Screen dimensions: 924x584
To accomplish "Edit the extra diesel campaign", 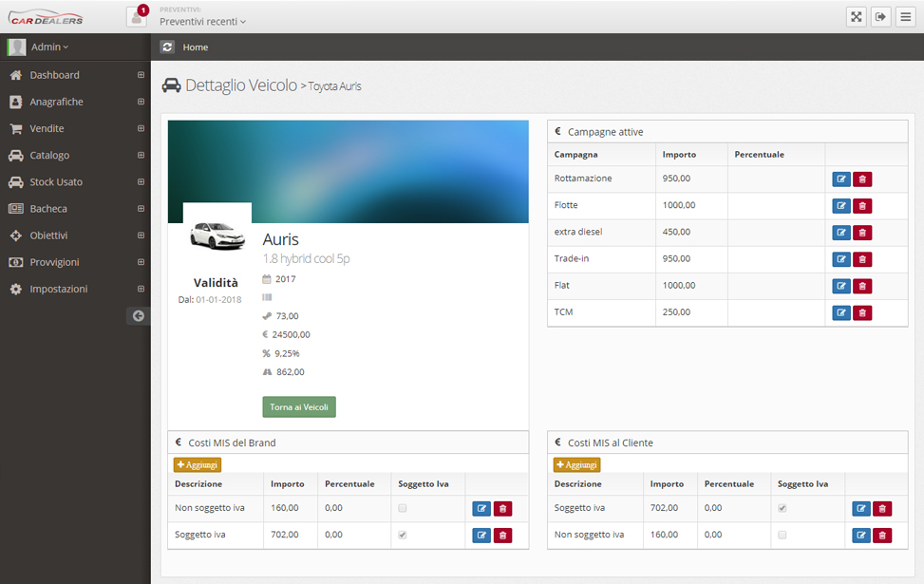I will pos(841,233).
